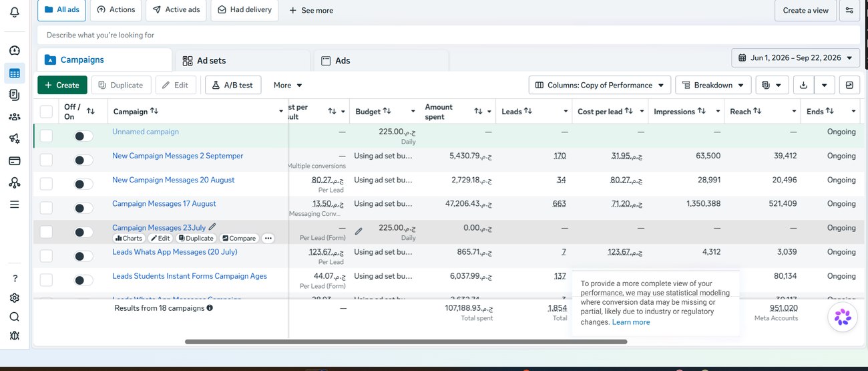The width and height of the screenshot is (868, 371).
Task: Click the budget edit pencil in 23July row
Action: [359, 231]
